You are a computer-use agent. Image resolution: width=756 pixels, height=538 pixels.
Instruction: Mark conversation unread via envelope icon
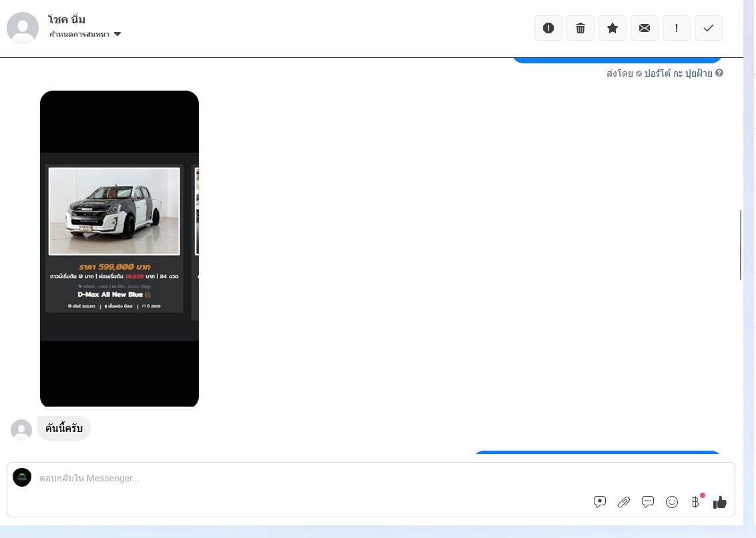[x=644, y=28]
